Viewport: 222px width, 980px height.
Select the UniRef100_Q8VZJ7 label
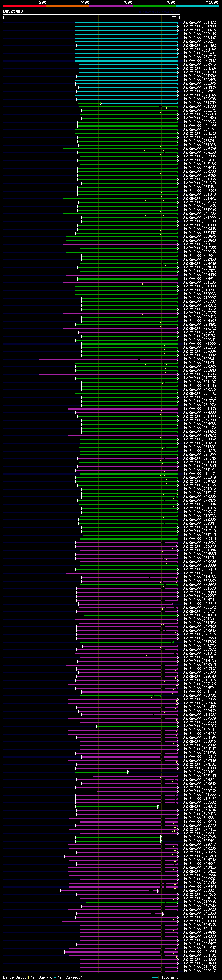pos(199,57)
